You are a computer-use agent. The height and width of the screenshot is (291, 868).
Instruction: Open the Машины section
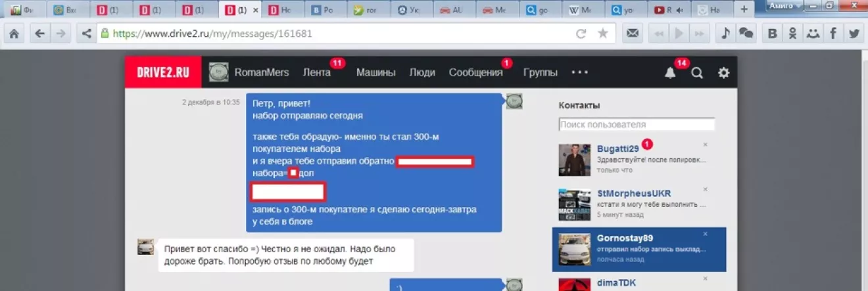(376, 72)
